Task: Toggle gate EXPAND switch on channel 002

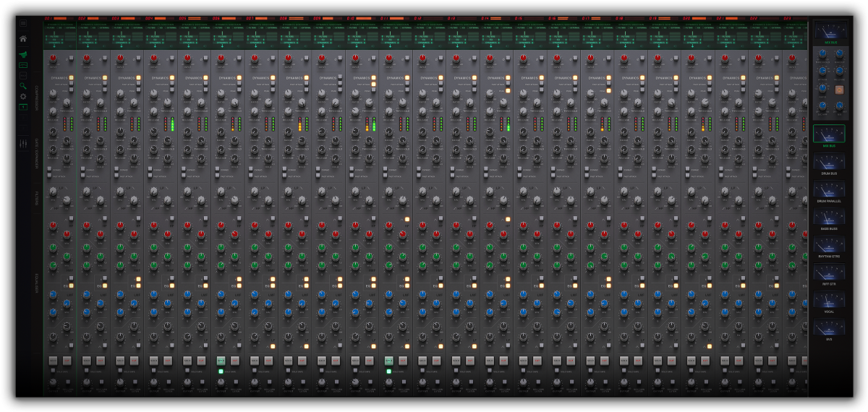Action: (83, 170)
